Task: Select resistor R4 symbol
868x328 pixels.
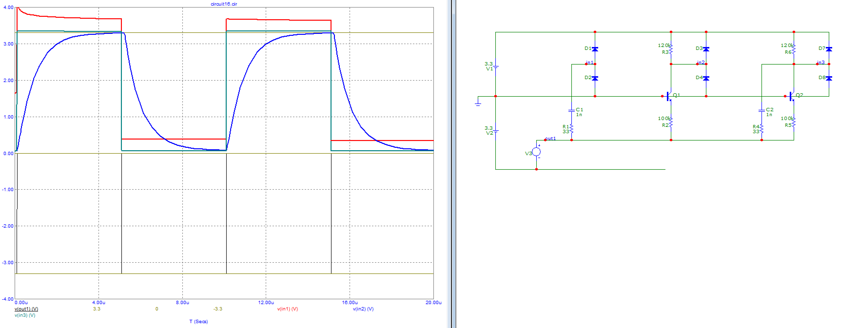Action: click(761, 128)
